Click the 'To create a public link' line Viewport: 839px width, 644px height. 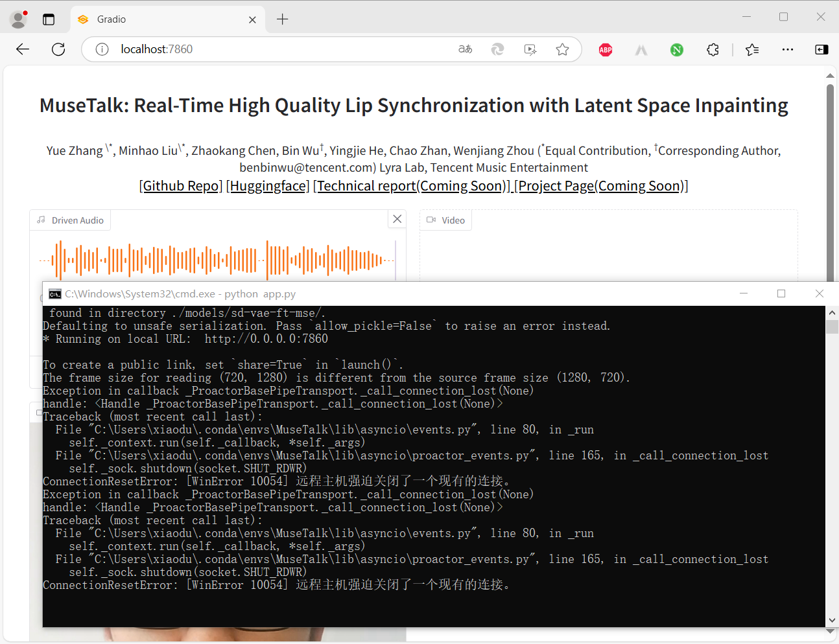223,365
